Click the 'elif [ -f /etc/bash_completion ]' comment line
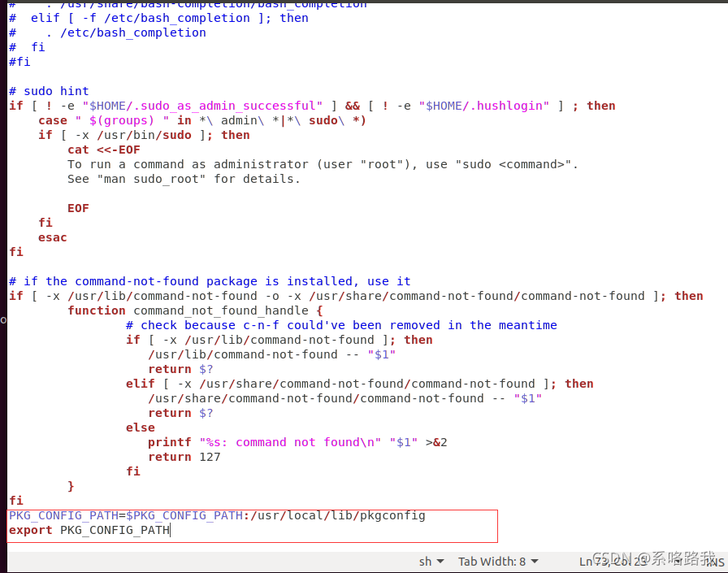The image size is (728, 573). (x=158, y=18)
